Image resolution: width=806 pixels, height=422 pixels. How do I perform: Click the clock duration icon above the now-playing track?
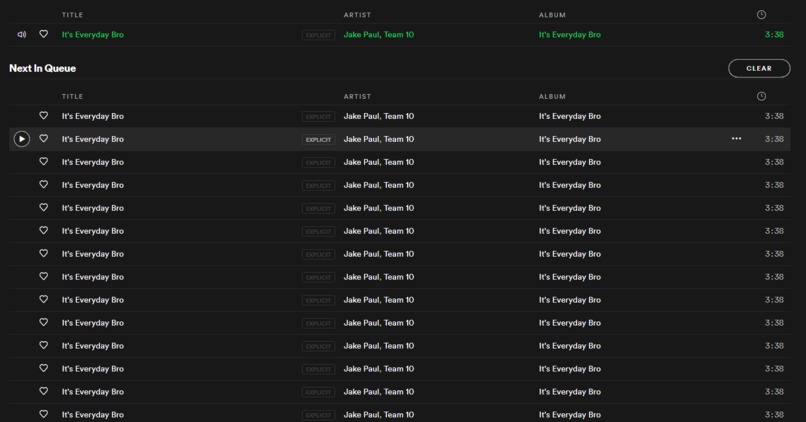tap(761, 15)
